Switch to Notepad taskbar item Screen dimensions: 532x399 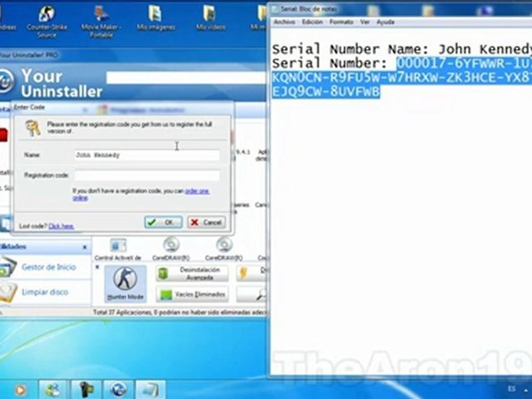pos(151,390)
